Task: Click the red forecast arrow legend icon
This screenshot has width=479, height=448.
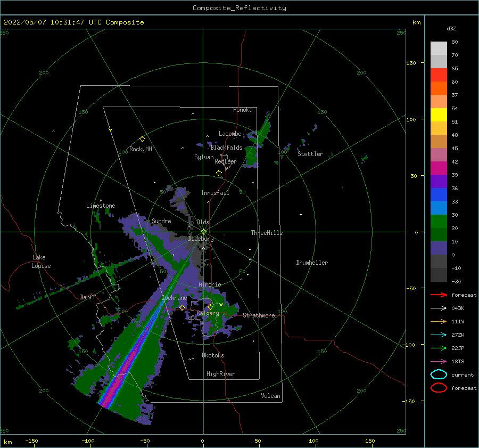Action: coord(439,295)
